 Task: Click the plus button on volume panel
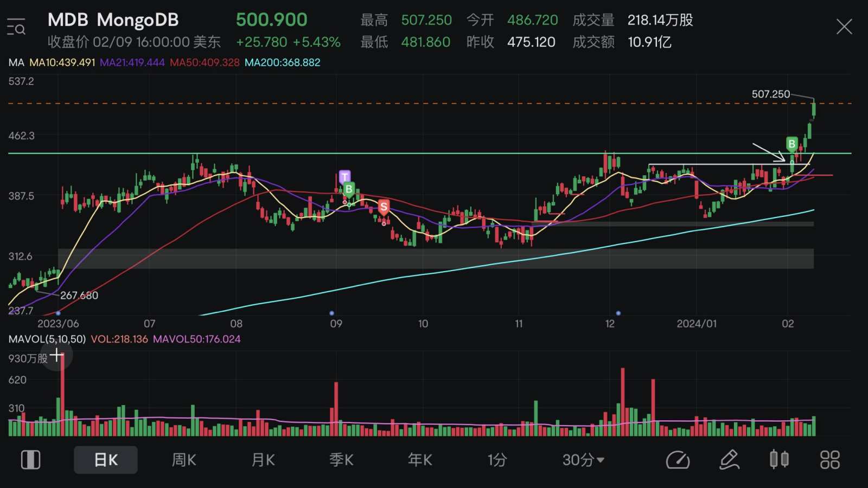[x=56, y=356]
